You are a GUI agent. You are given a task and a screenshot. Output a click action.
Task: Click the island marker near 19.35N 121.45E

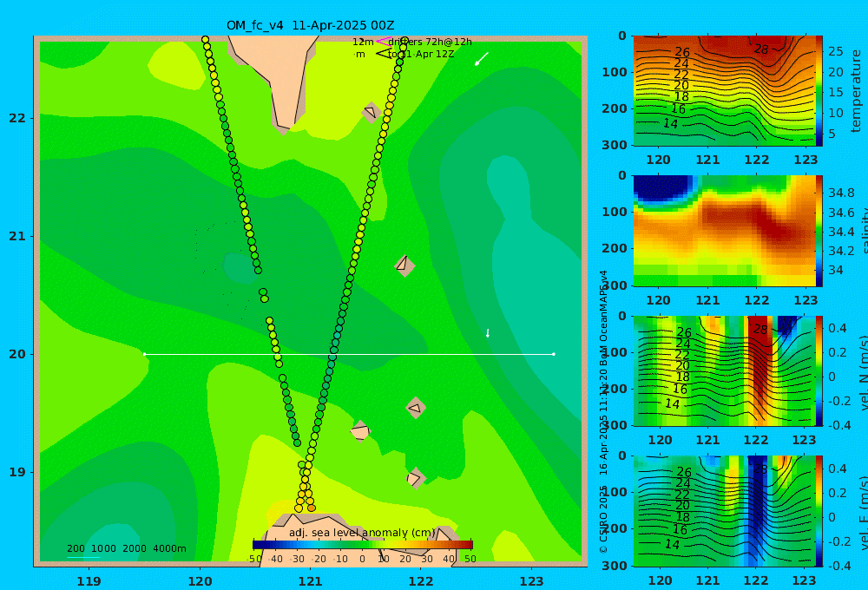360,431
